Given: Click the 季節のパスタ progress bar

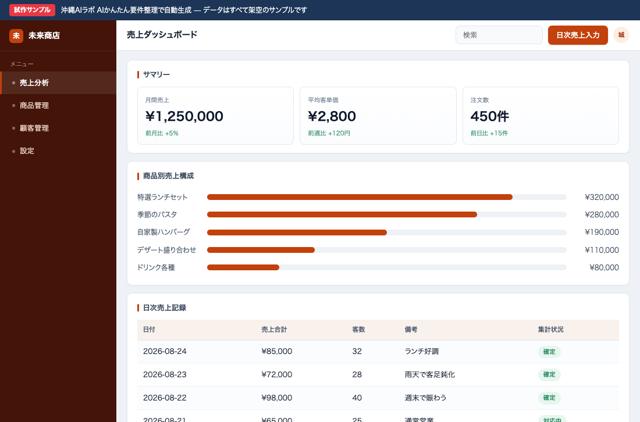Looking at the screenshot, I should 387,215.
